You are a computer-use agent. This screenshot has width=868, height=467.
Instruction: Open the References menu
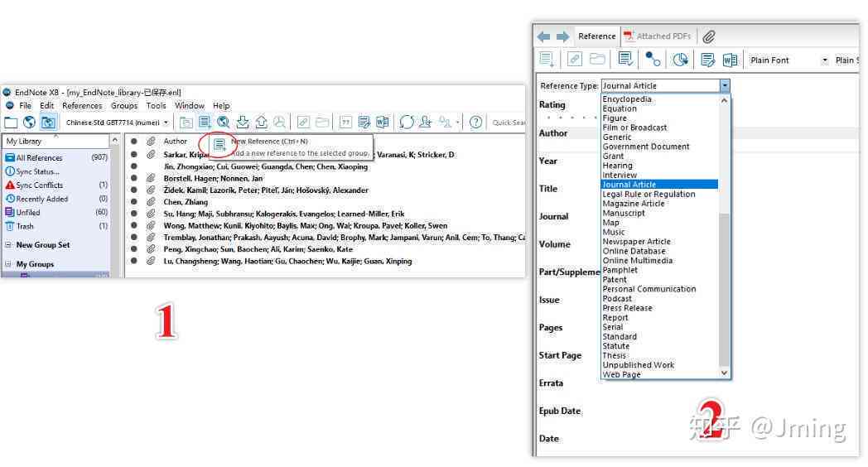pyautogui.click(x=82, y=106)
